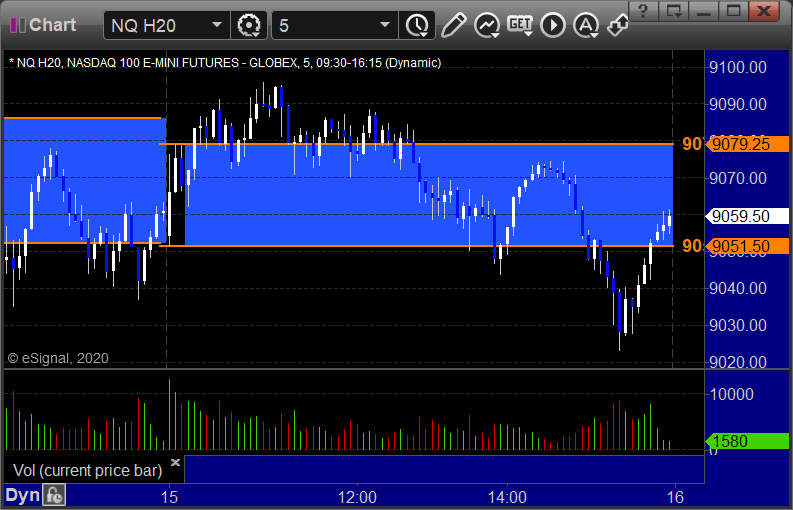The width and height of the screenshot is (793, 510).
Task: Click the GET tools icon
Action: [x=520, y=25]
